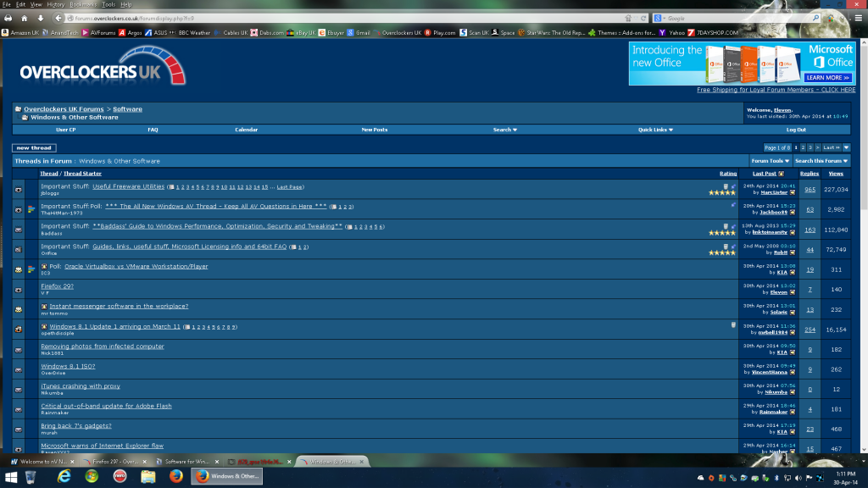Click the taskbar clock showing 1:11 PM
The image size is (868, 488).
pyautogui.click(x=845, y=478)
